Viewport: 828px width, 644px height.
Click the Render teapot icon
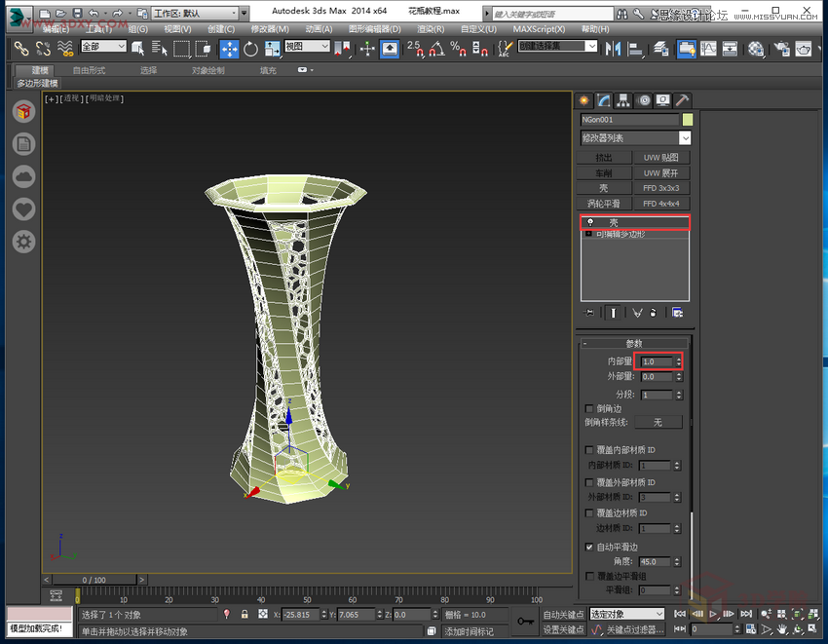pyautogui.click(x=804, y=49)
